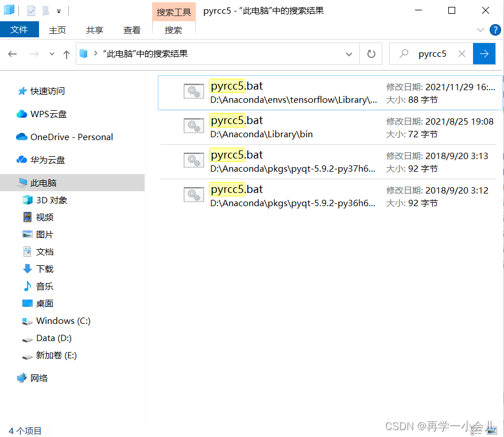Collapse the ribbon with the chevron

point(481,30)
